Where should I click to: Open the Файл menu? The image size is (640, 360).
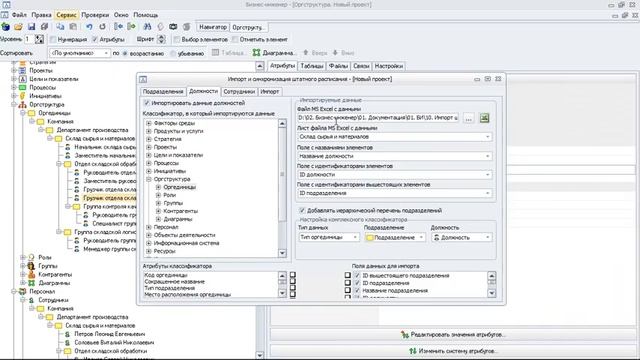pos(19,15)
